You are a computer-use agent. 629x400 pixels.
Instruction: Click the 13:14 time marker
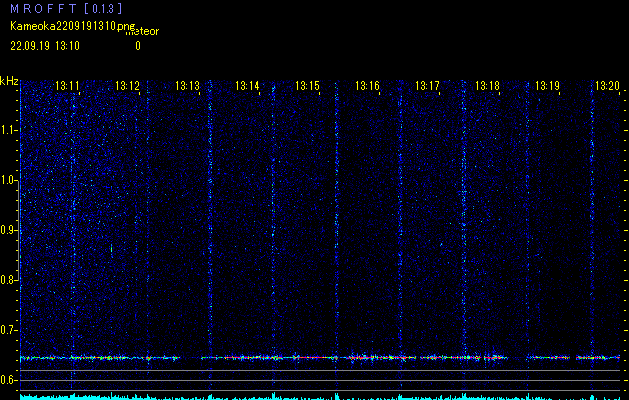point(247,86)
